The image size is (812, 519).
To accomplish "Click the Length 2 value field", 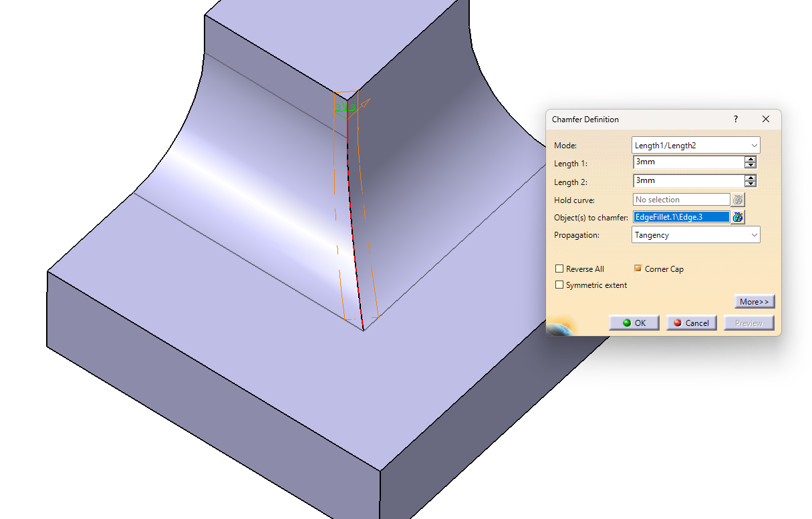I will click(x=688, y=181).
